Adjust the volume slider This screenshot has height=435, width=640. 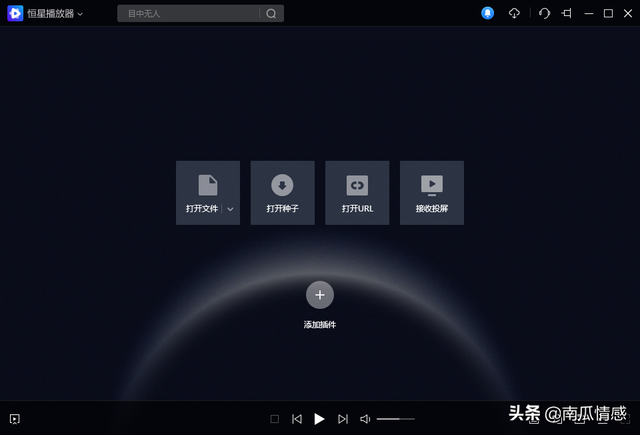point(396,419)
